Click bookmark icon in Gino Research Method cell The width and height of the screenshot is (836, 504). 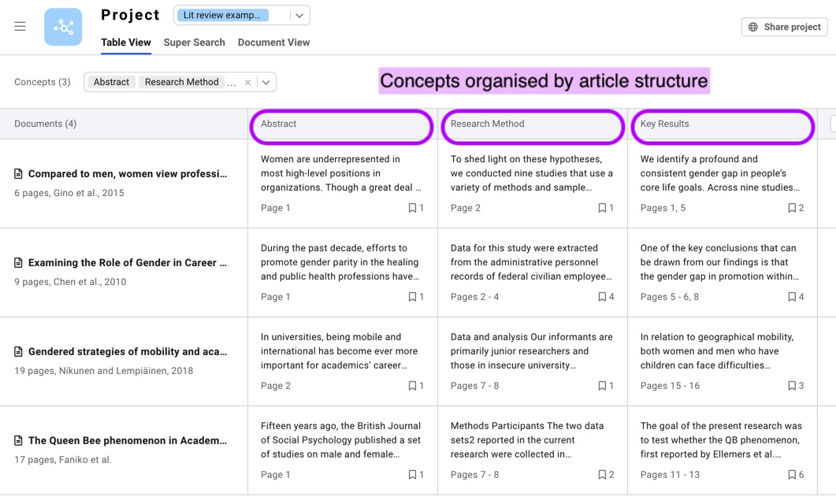coord(602,208)
